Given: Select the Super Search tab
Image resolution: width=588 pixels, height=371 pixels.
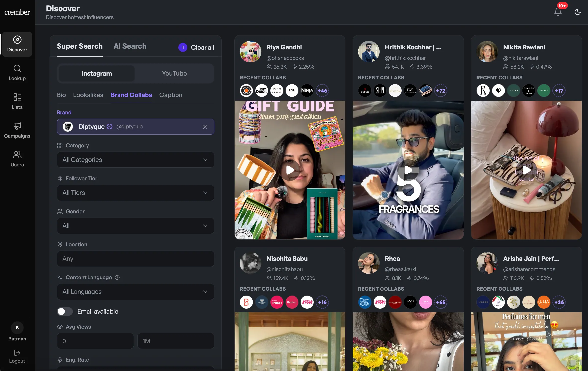Looking at the screenshot, I should click(80, 46).
